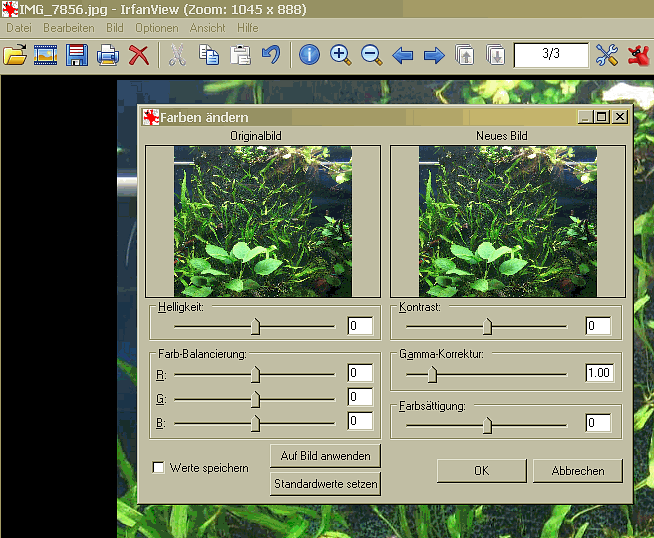Click the Copy icon in the toolbar
Viewport: 654px width, 538px height.
pos(208,55)
